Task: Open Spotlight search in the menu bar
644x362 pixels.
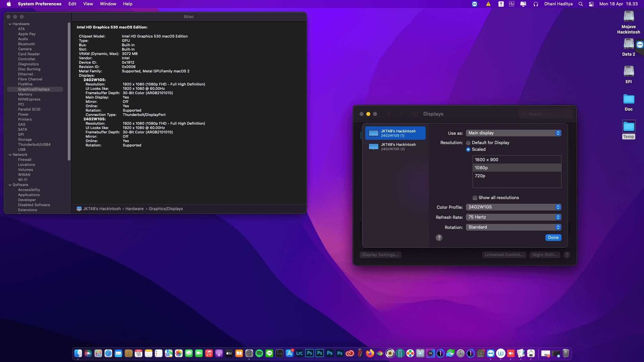Action: click(581, 4)
